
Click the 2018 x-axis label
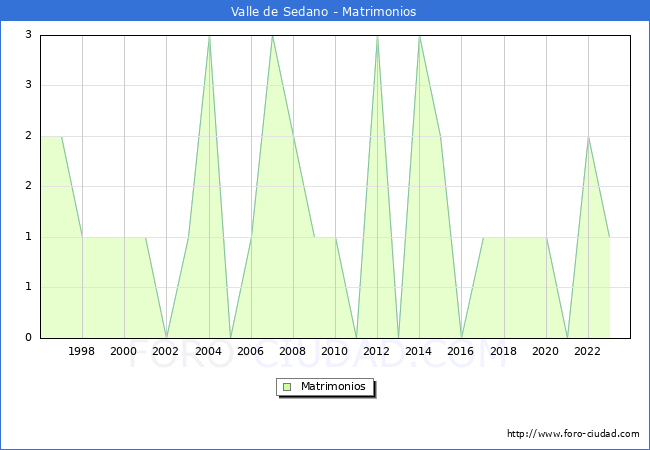point(504,351)
